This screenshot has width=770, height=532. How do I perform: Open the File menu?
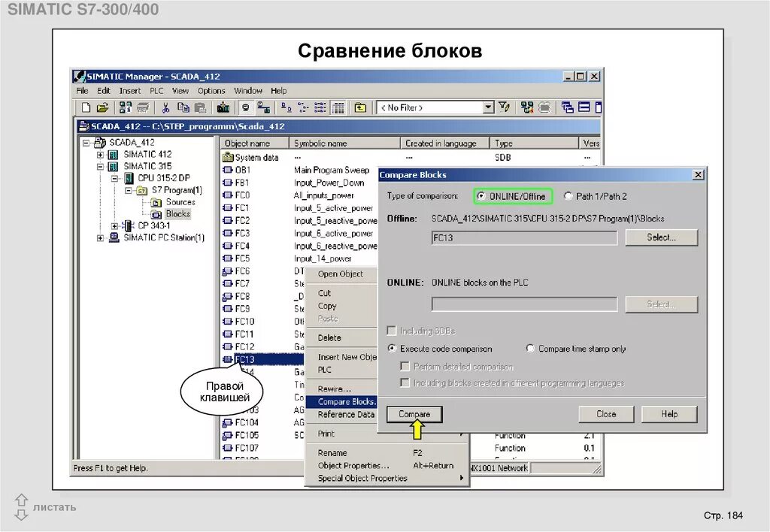click(x=82, y=91)
